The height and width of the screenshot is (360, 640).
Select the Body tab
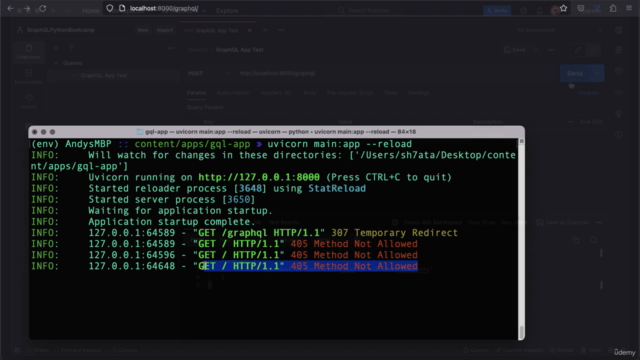[x=310, y=93]
